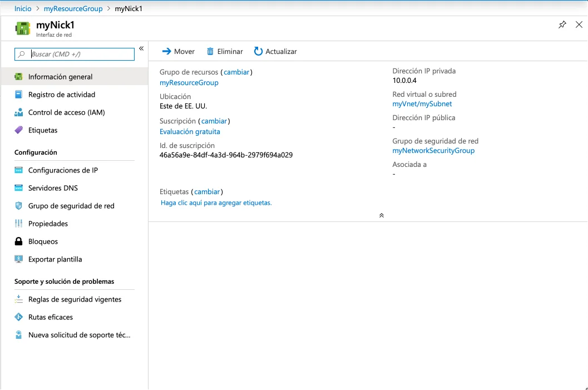Click the Configuración section heading
588x390 pixels.
pyautogui.click(x=36, y=152)
